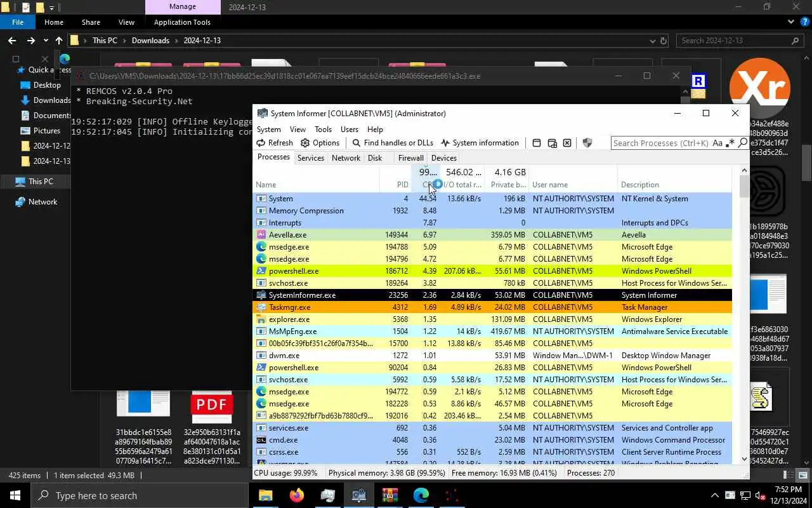The image size is (812, 508).
Task: Select Pictures in Explorer navigation pane
Action: click(46, 131)
